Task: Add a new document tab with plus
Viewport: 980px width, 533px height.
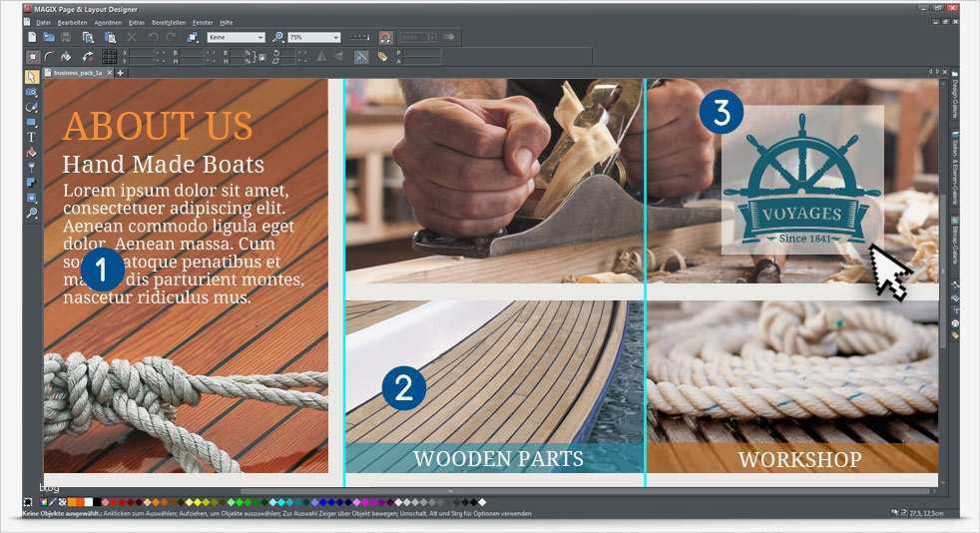Action: pyautogui.click(x=121, y=73)
